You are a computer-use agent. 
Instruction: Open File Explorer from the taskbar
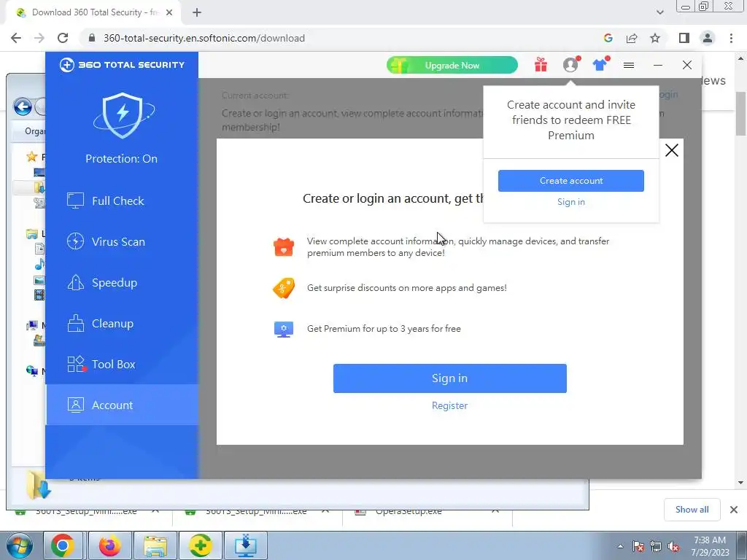point(155,545)
